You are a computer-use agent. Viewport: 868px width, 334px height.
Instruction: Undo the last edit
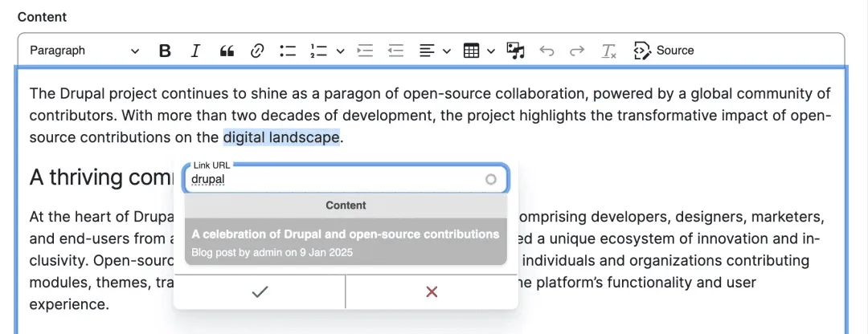[x=547, y=51]
